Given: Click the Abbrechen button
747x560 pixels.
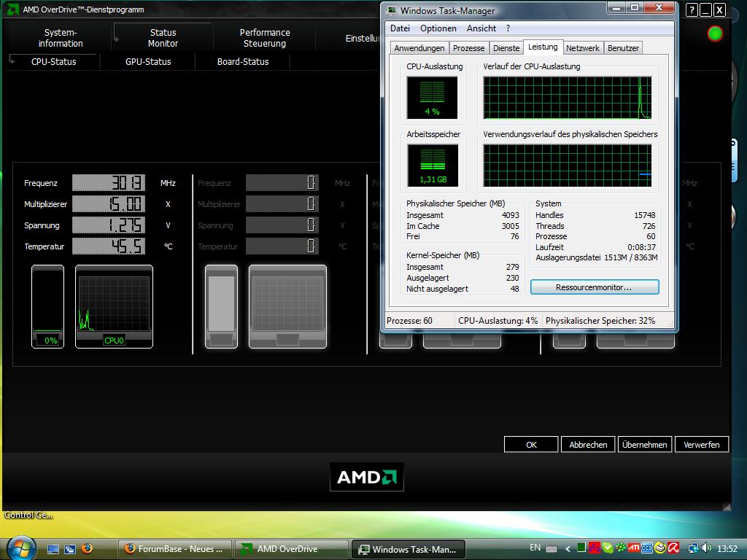Looking at the screenshot, I should click(x=588, y=444).
